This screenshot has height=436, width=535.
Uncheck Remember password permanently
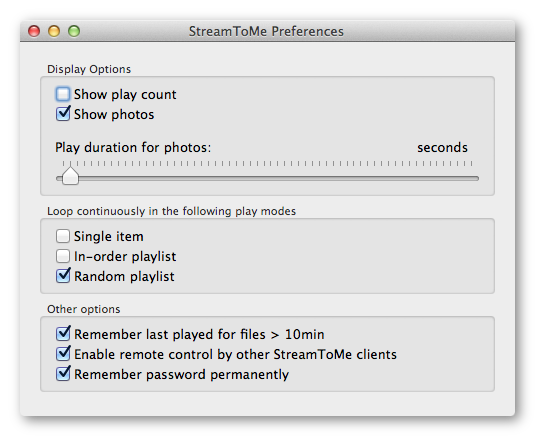click(63, 374)
